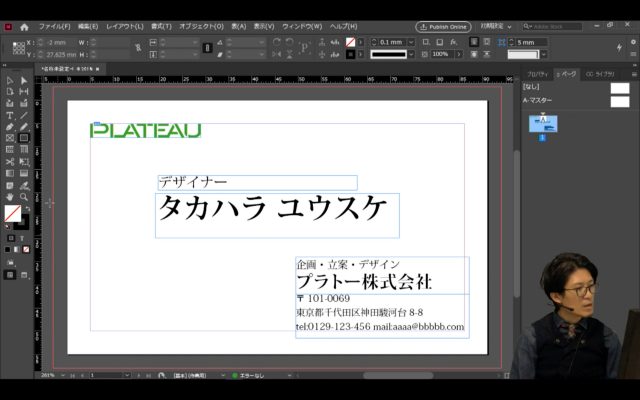Viewport: 640px width, 400px height.
Task: Switch to the CC ライブラリ tab
Action: [x=600, y=74]
